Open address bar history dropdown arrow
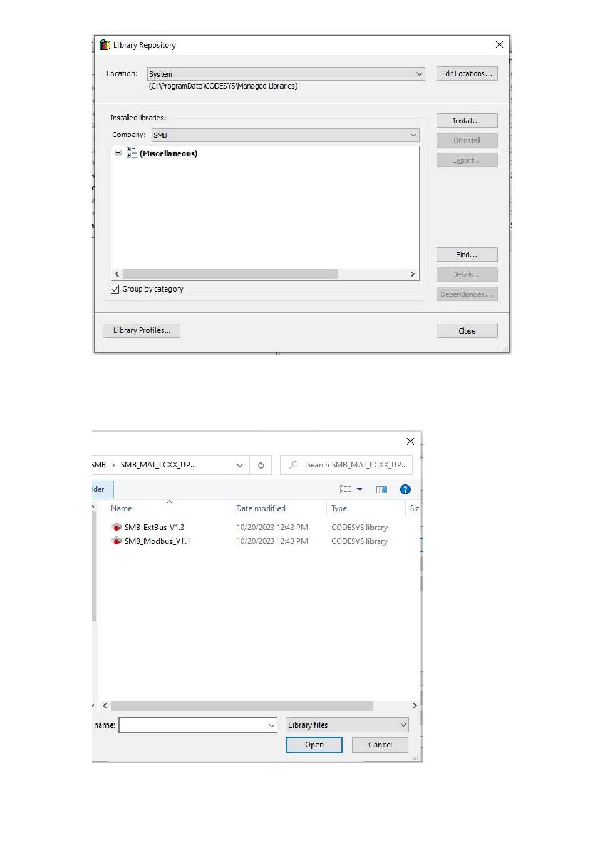 point(239,465)
